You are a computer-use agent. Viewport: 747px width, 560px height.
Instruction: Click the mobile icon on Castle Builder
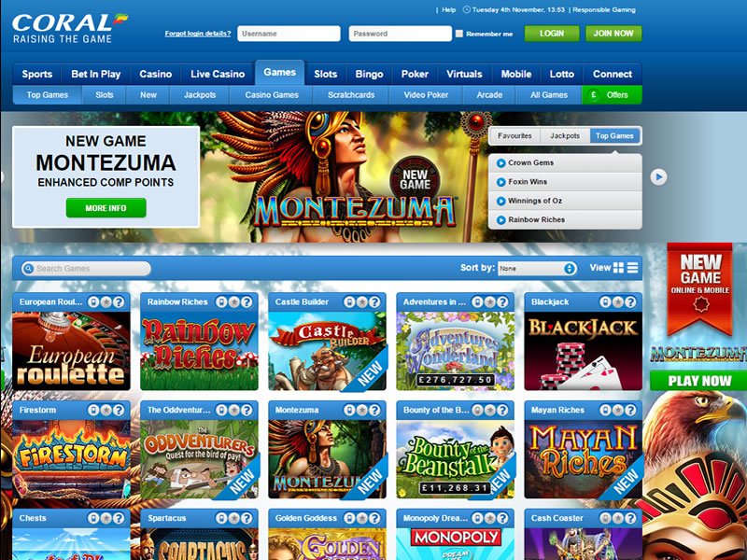tap(349, 301)
